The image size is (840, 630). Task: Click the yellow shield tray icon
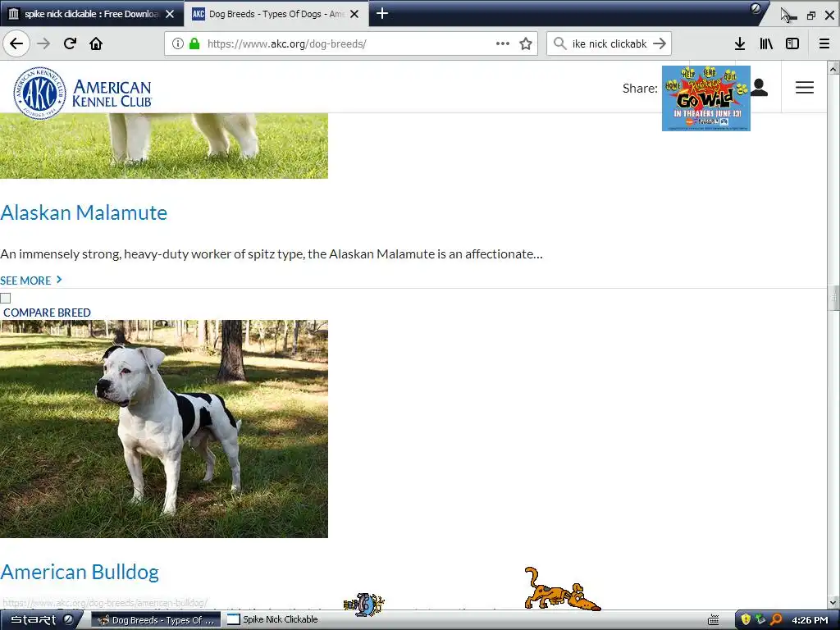745,620
